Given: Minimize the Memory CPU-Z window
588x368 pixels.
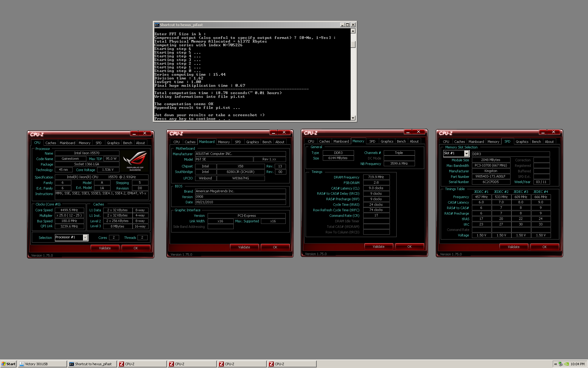Looking at the screenshot, I should pos(408,132).
